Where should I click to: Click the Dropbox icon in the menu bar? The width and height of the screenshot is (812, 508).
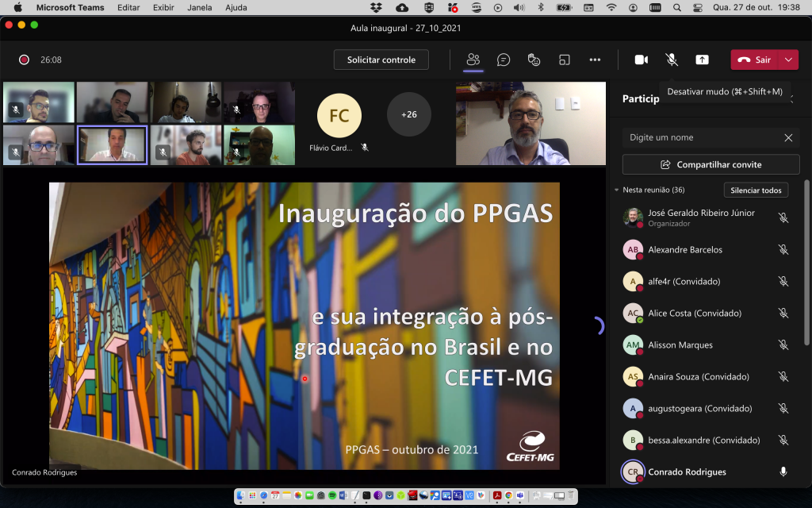click(377, 7)
